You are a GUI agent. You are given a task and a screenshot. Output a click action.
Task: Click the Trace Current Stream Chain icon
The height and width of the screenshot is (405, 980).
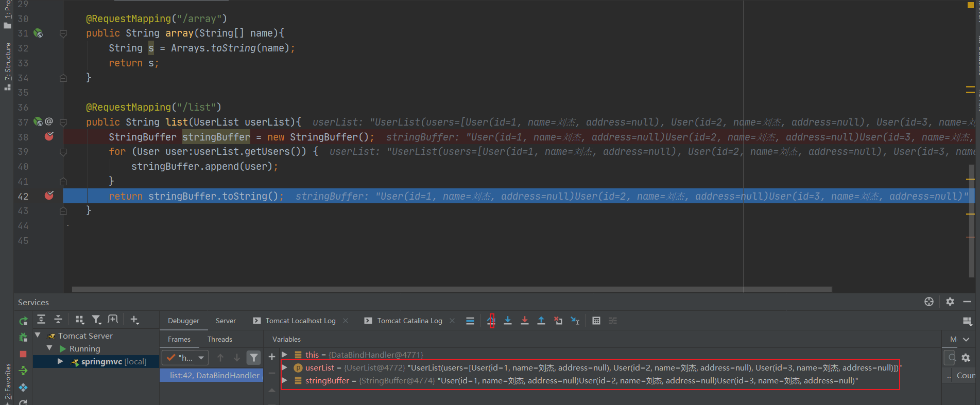[x=613, y=321]
